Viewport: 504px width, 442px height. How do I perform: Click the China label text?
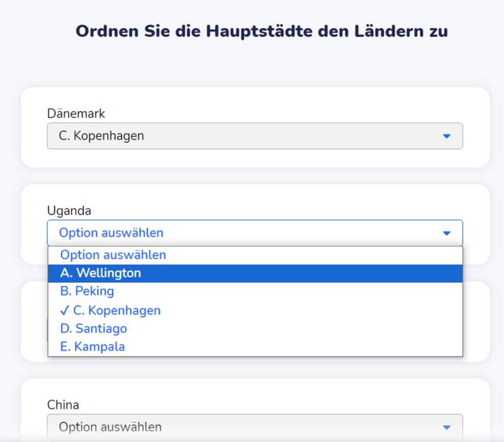click(63, 405)
